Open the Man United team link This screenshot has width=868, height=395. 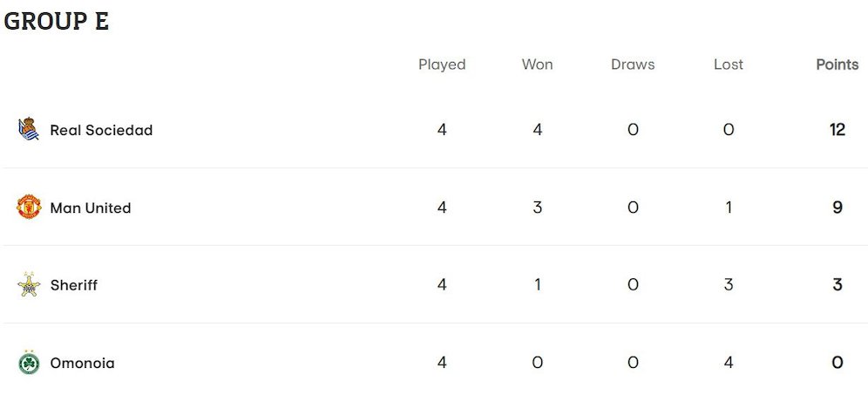click(x=91, y=208)
